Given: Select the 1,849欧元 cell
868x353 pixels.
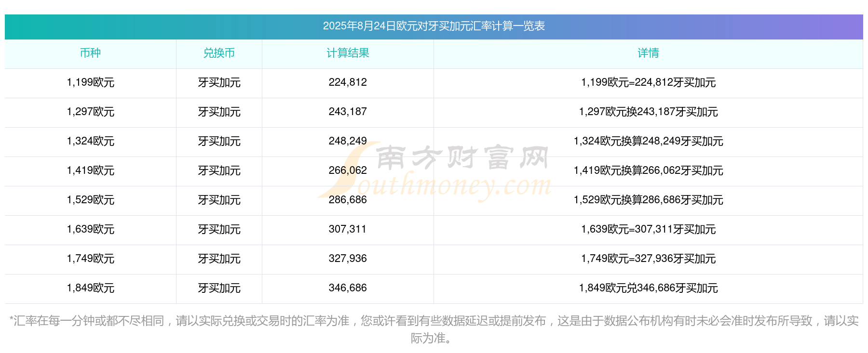Looking at the screenshot, I should pos(90,288).
